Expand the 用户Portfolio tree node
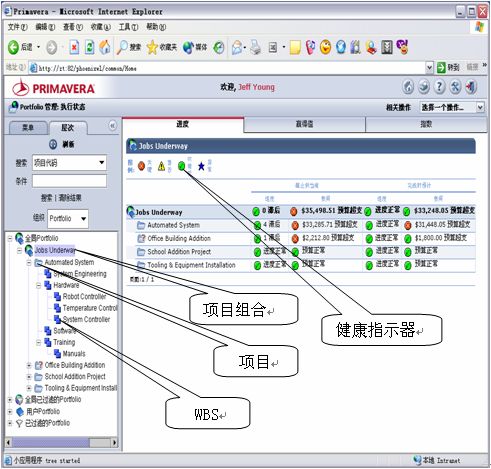The width and height of the screenshot is (491, 469). pyautogui.click(x=10, y=411)
